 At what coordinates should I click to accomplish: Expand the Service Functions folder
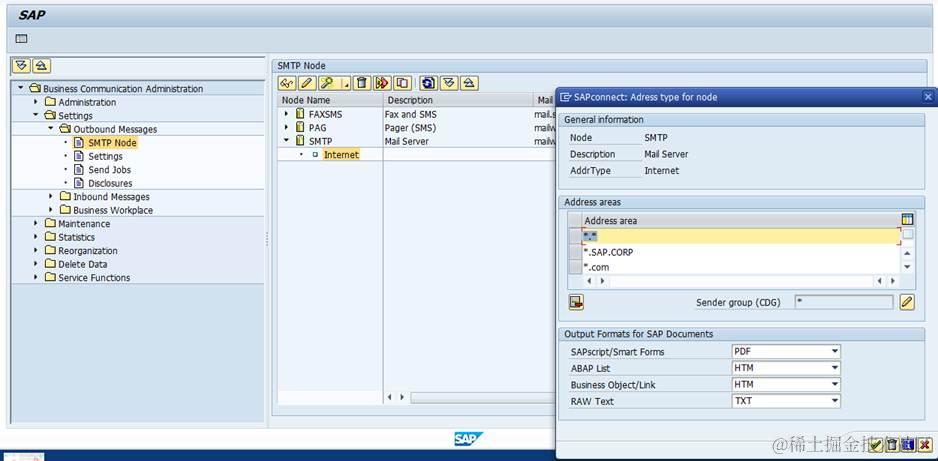point(36,277)
